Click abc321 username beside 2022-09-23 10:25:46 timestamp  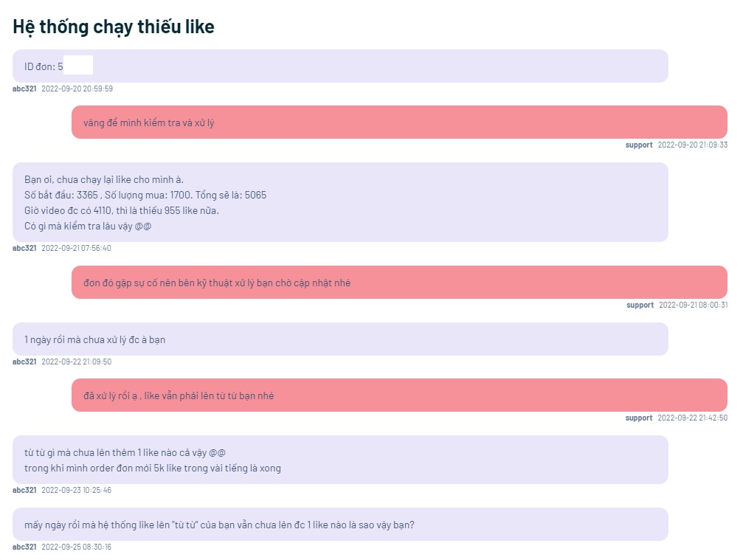[24, 490]
